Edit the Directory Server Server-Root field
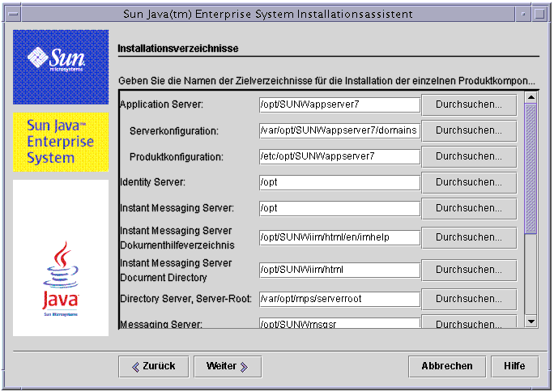The width and height of the screenshot is (554, 392). [339, 299]
